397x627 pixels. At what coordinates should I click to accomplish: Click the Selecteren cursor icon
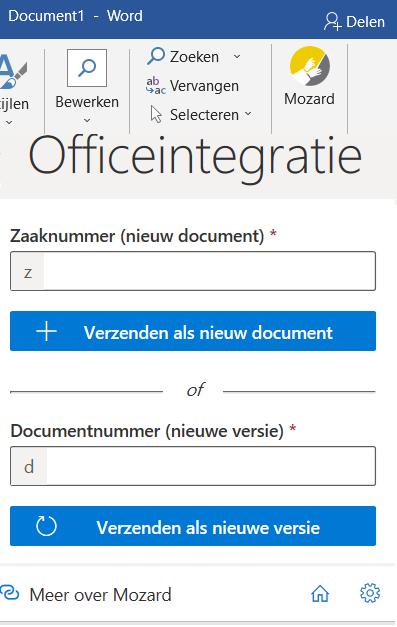pos(156,114)
